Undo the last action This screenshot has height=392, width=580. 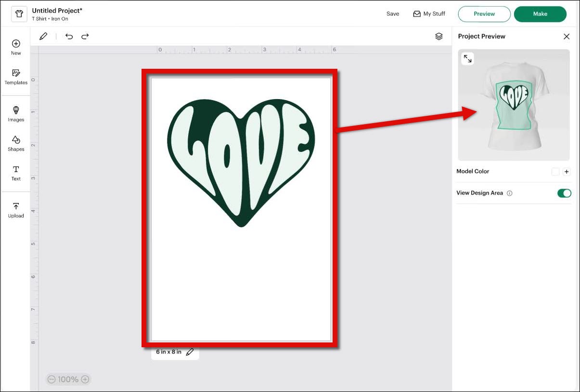(x=69, y=36)
